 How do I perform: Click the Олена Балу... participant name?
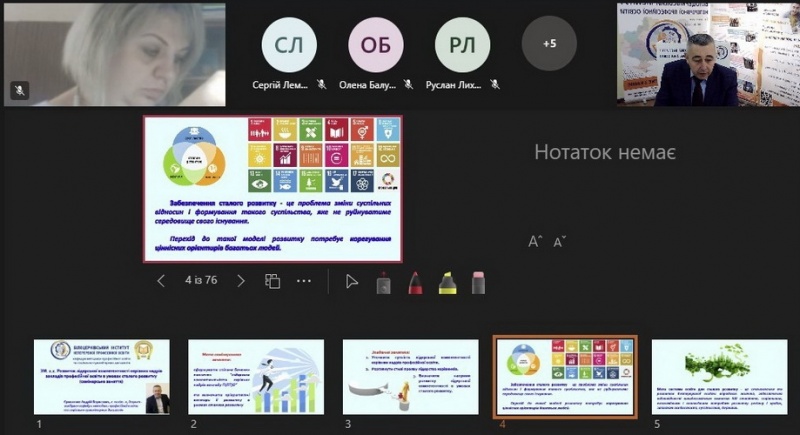click(367, 85)
